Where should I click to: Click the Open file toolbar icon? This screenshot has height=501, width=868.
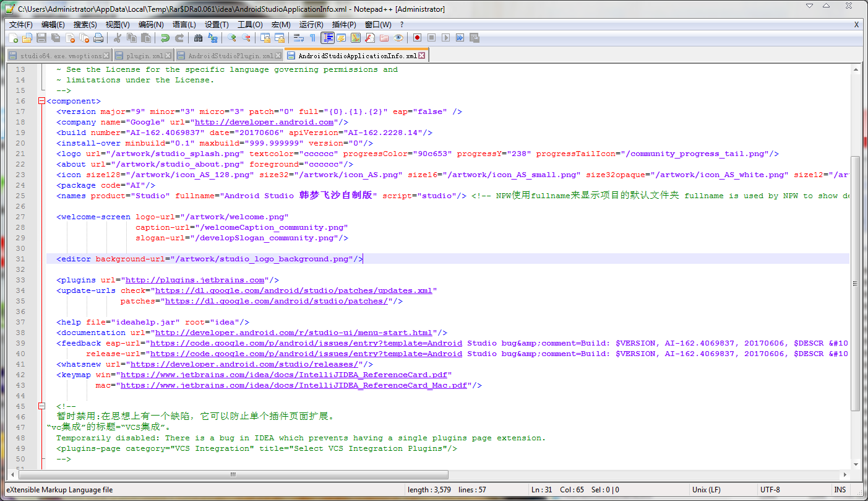pyautogui.click(x=27, y=38)
